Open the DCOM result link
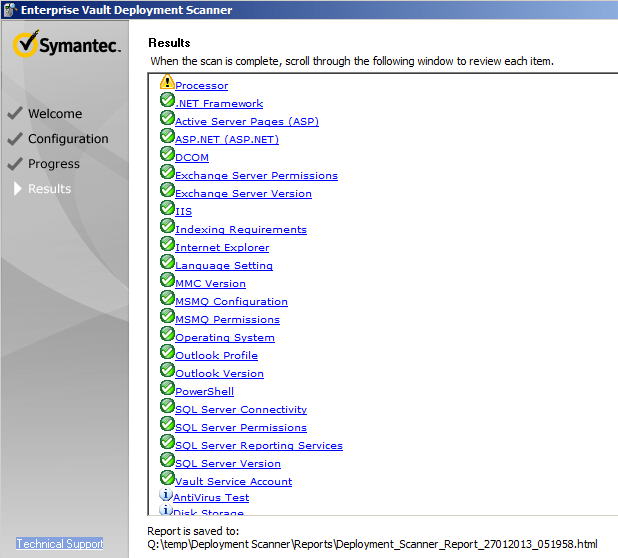 pyautogui.click(x=192, y=158)
